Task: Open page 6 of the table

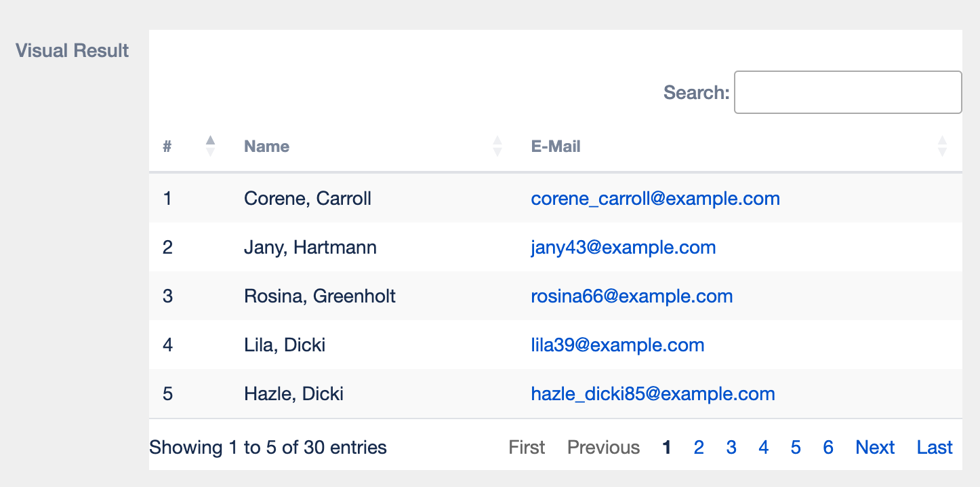Action: coord(828,448)
